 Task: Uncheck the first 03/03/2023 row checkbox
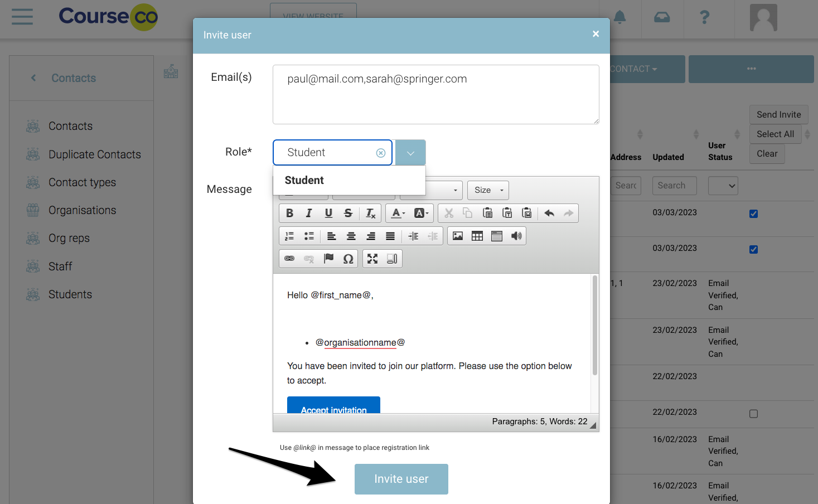pyautogui.click(x=753, y=214)
